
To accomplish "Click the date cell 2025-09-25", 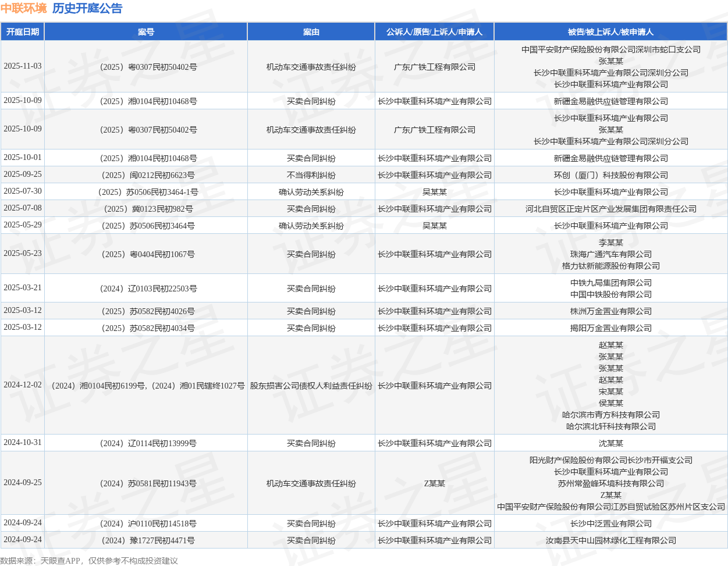I will click(23, 175).
